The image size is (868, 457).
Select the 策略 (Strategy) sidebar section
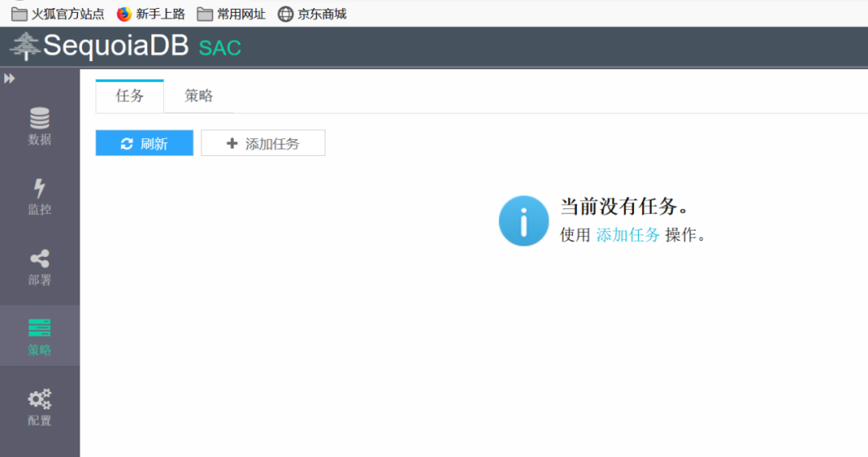39,336
